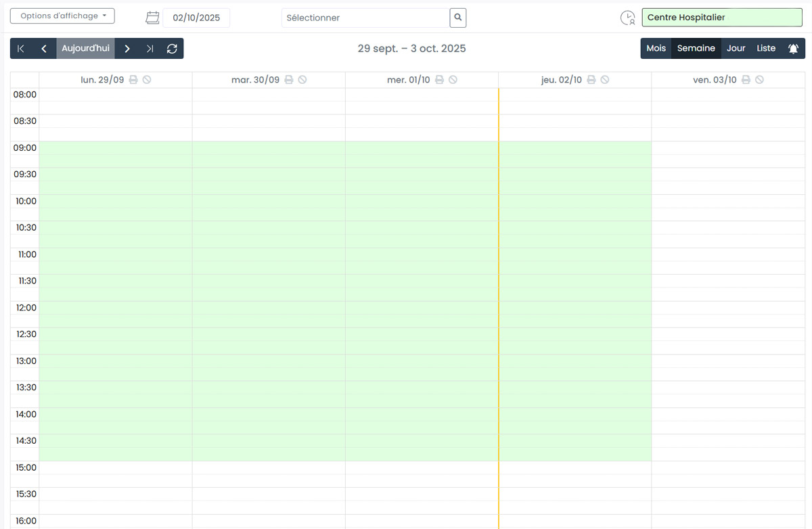Open the Liste view
The image size is (812, 529).
point(766,49)
